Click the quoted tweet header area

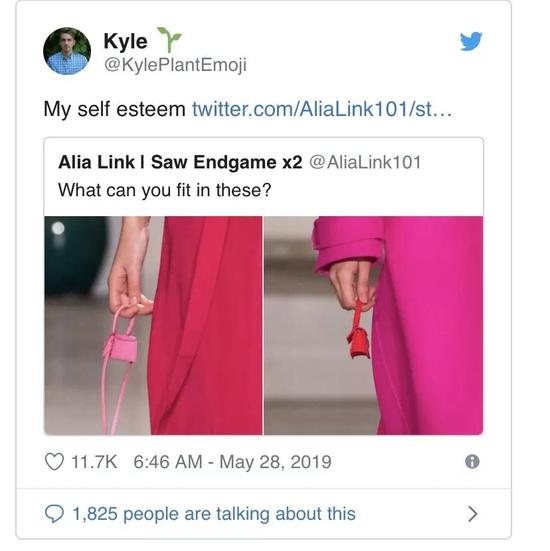click(264, 177)
